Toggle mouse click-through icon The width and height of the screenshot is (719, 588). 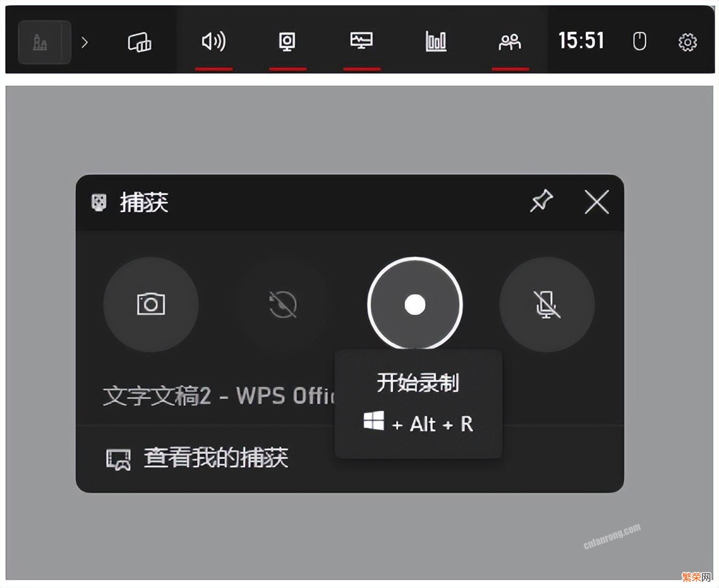639,41
